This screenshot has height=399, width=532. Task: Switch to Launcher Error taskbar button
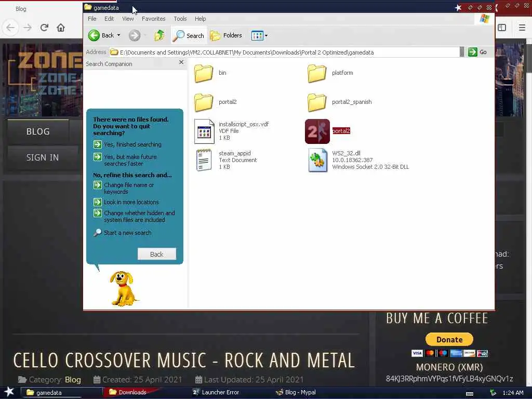(x=216, y=392)
